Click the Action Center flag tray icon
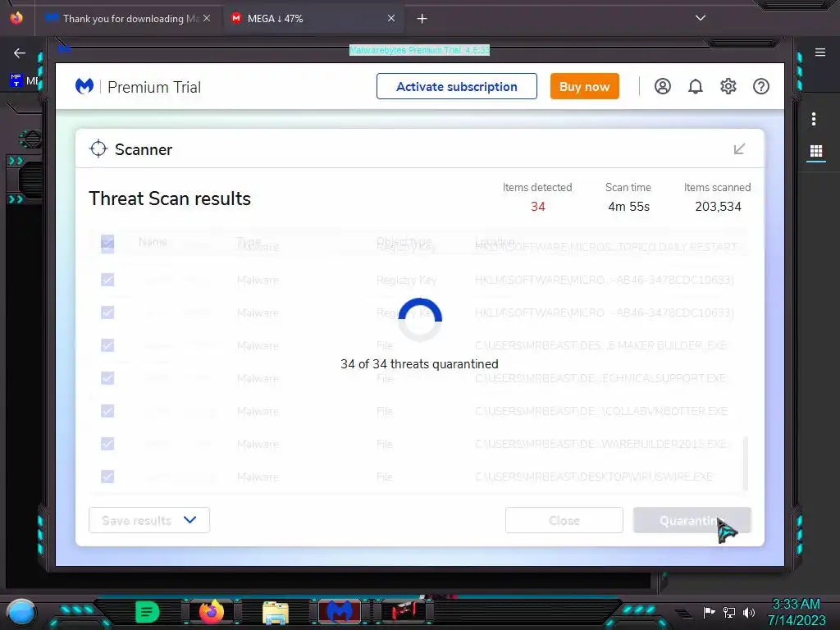The image size is (840, 630). (708, 612)
